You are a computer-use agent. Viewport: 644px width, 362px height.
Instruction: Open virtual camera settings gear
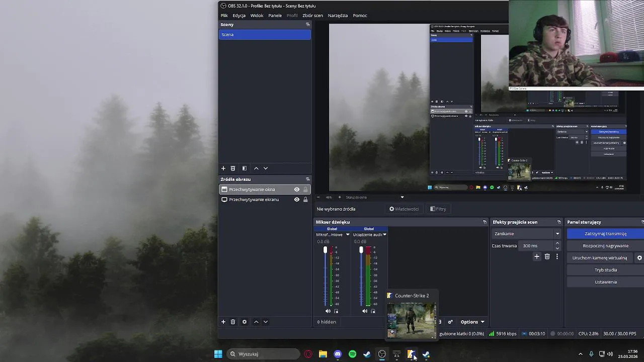point(640,258)
